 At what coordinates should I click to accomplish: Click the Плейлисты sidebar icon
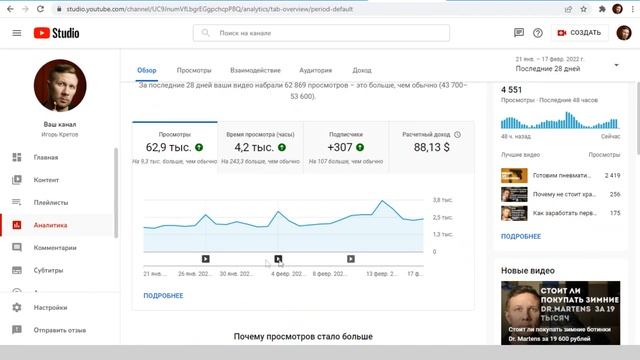(x=17, y=202)
